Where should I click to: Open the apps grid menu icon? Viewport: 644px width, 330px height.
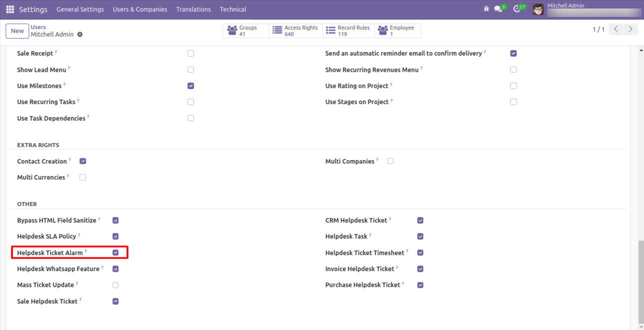[10, 9]
